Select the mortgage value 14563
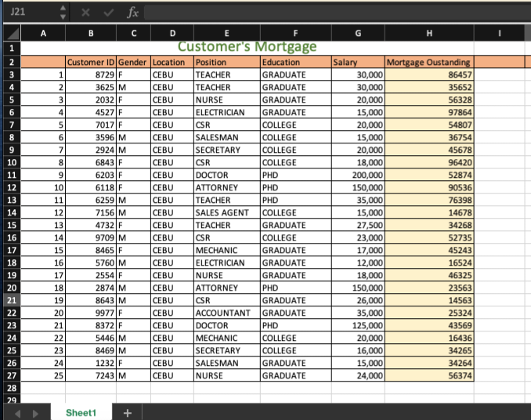This screenshot has width=531, height=420. pyautogui.click(x=429, y=300)
